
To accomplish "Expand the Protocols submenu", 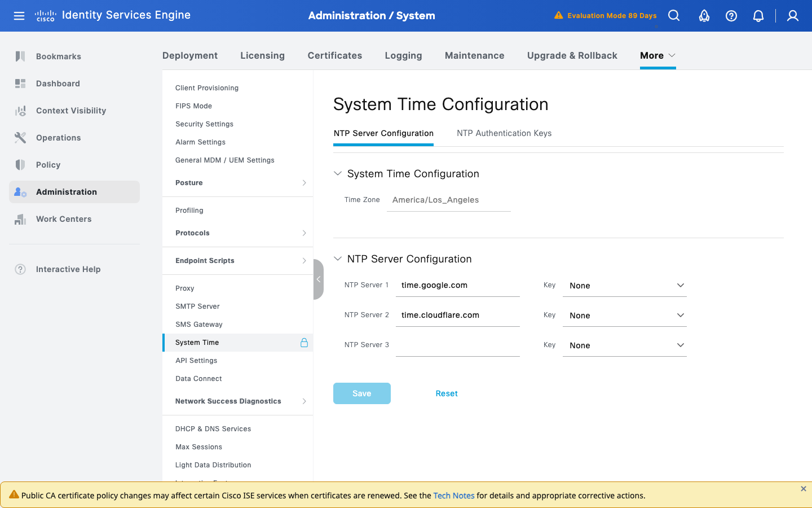I will point(304,233).
